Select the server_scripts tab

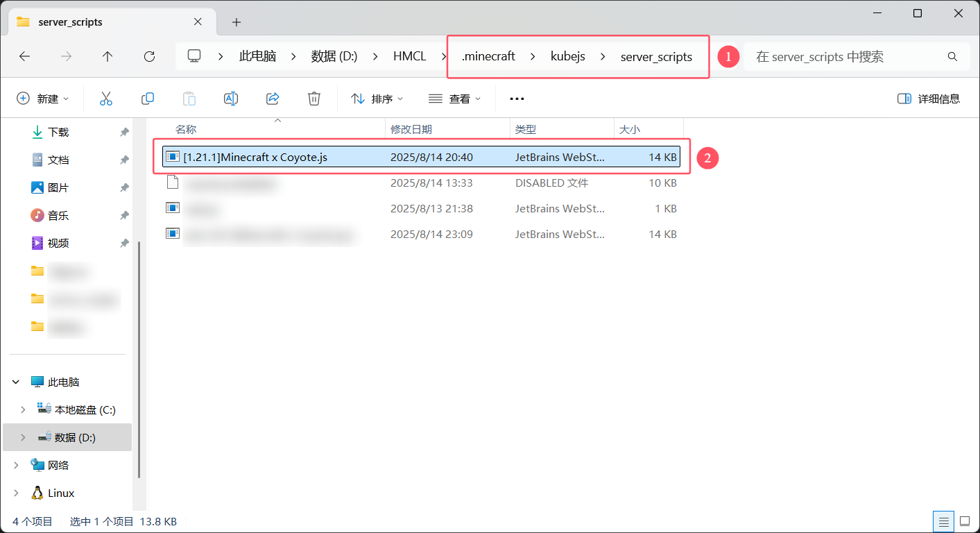point(111,22)
